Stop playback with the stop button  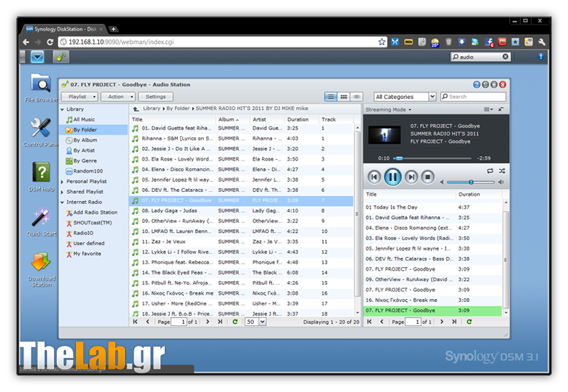click(428, 177)
